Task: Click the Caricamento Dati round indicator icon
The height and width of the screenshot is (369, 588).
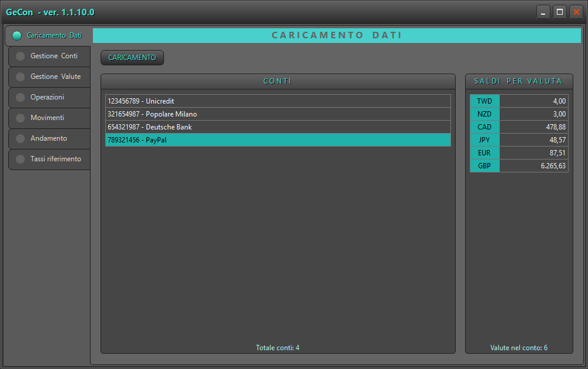Action: click(16, 35)
